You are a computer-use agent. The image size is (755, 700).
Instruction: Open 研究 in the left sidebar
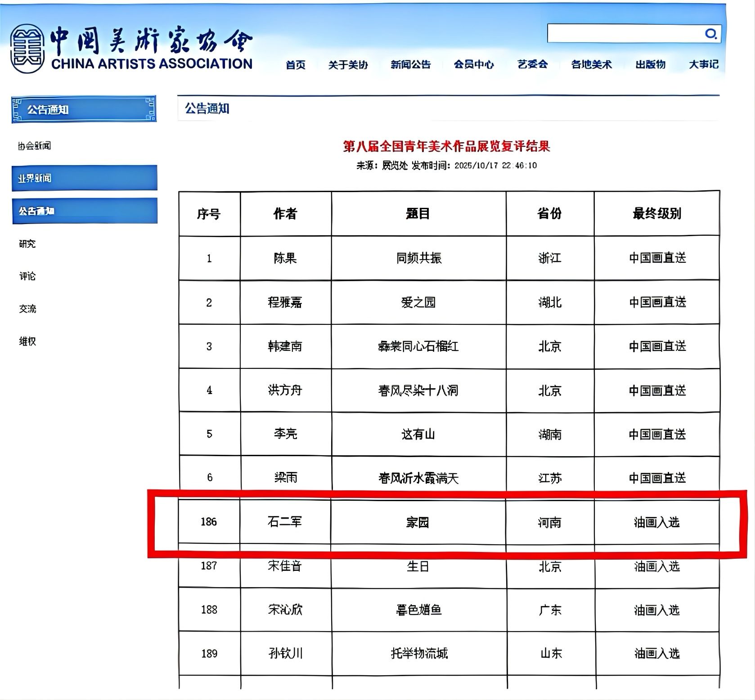pyautogui.click(x=27, y=244)
